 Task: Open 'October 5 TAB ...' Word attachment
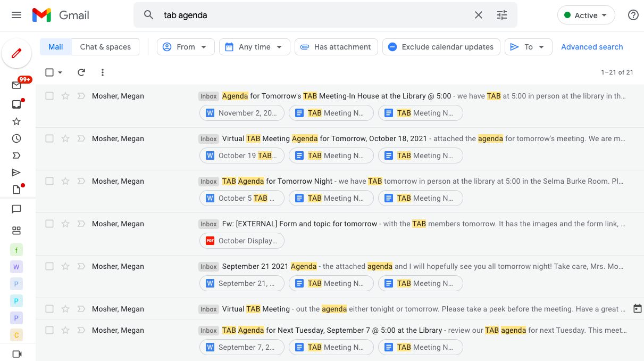[242, 198]
